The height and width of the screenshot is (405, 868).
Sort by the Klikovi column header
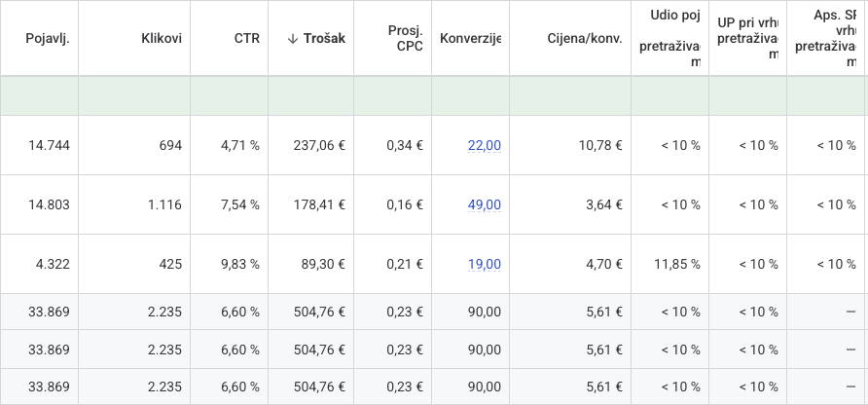(x=161, y=38)
